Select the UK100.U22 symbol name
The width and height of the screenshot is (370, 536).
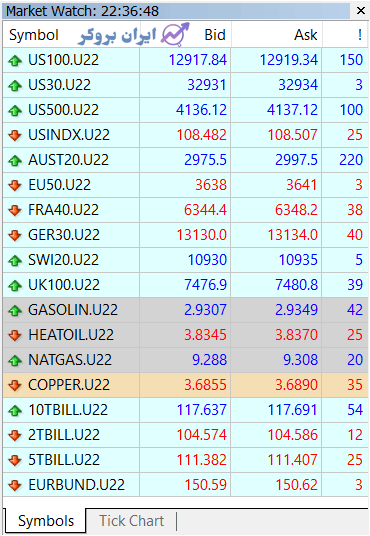pos(64,285)
